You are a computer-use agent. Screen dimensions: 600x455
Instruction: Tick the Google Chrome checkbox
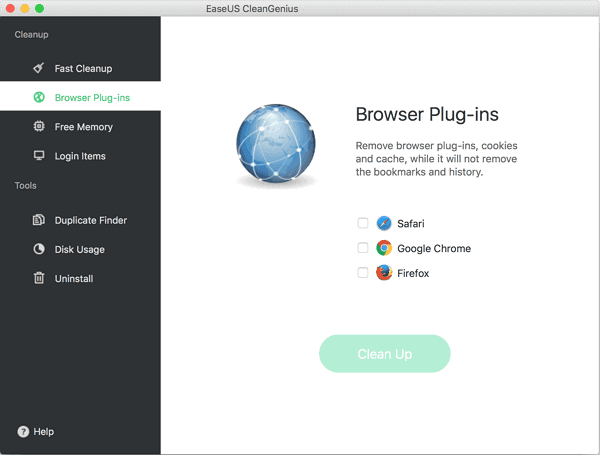(x=363, y=248)
